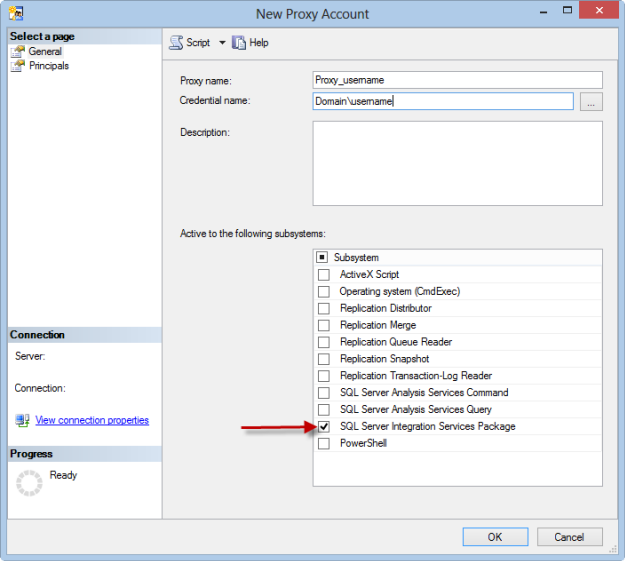The width and height of the screenshot is (625, 561).
Task: Click the Cancel button
Action: [x=569, y=537]
